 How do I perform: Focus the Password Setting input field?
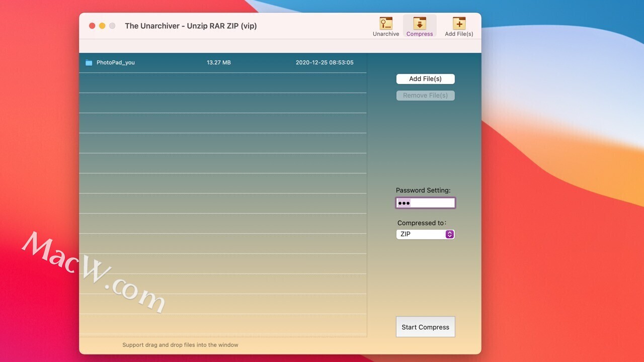tap(426, 203)
